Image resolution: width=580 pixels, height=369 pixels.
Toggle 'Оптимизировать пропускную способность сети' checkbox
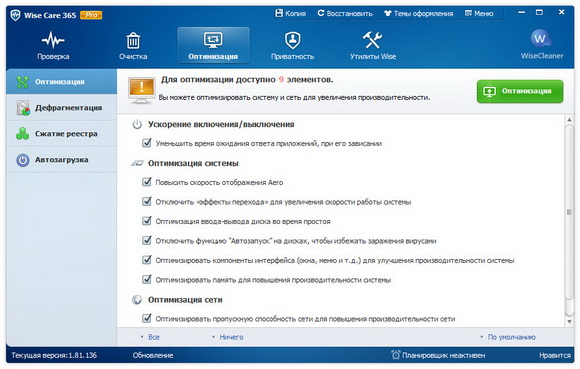(147, 318)
